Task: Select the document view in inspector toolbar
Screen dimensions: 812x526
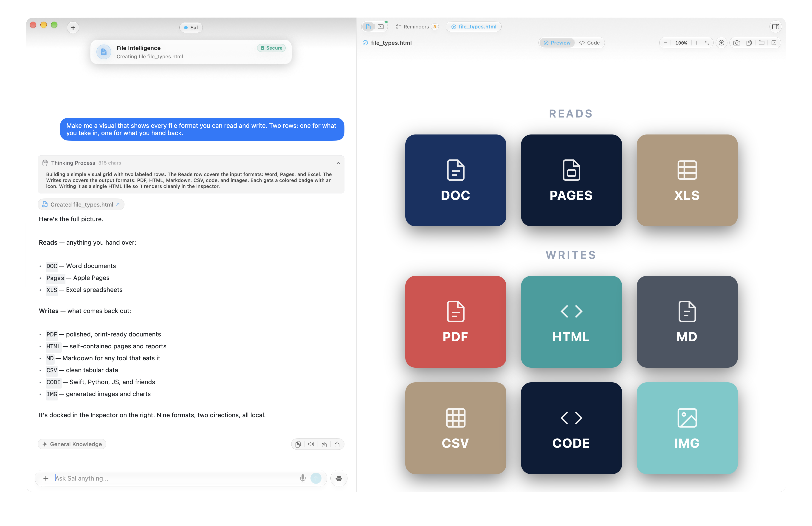Action: (369, 27)
